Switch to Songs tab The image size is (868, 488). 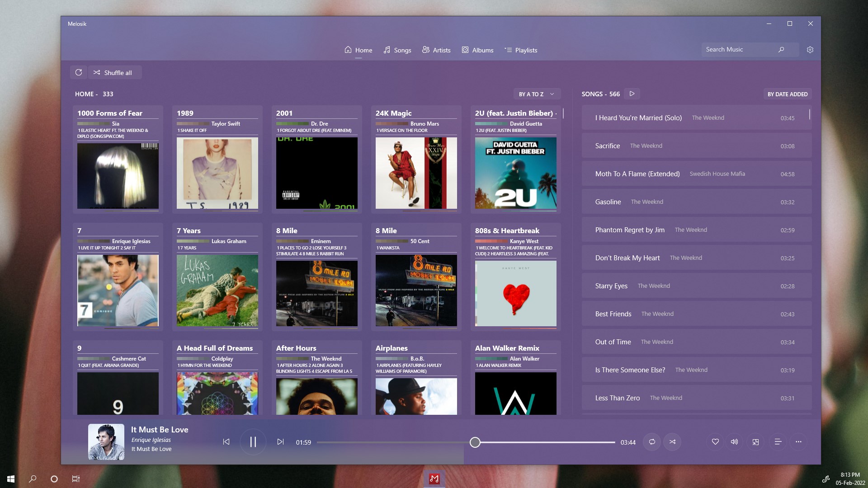pos(397,50)
